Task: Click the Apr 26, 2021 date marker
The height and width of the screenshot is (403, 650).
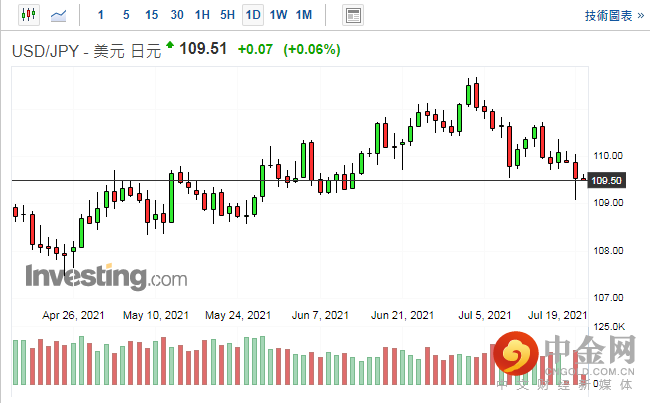Action: 74,314
